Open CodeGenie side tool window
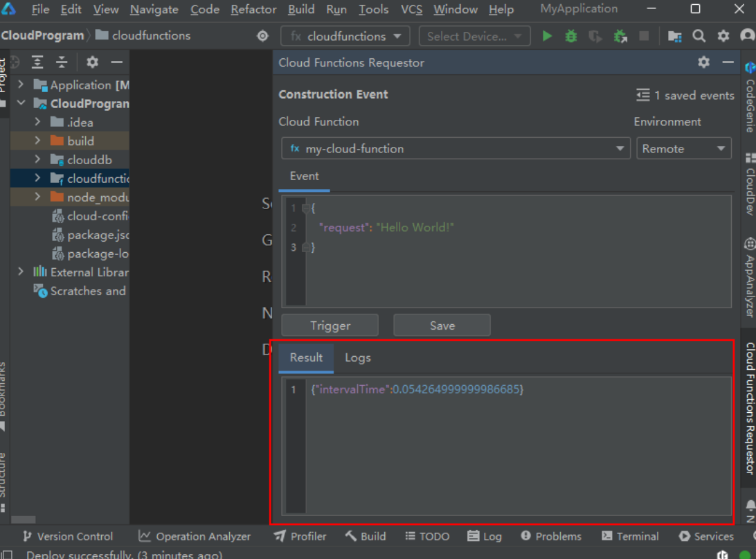The width and height of the screenshot is (756, 559). (x=750, y=98)
